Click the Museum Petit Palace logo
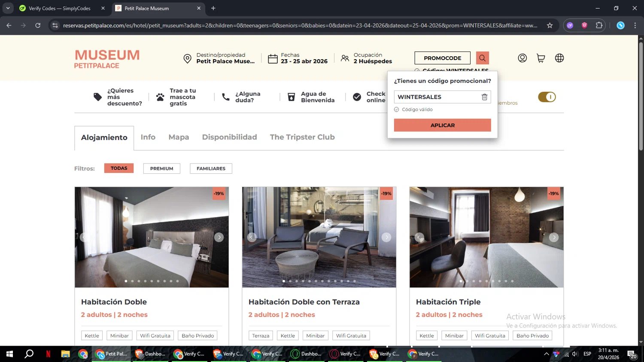The height and width of the screenshot is (362, 644). [x=107, y=59]
